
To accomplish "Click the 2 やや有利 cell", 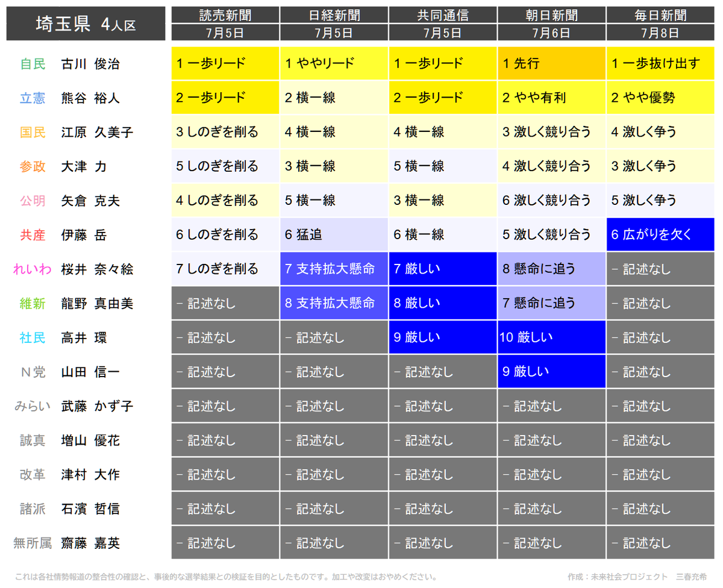I will [x=552, y=98].
